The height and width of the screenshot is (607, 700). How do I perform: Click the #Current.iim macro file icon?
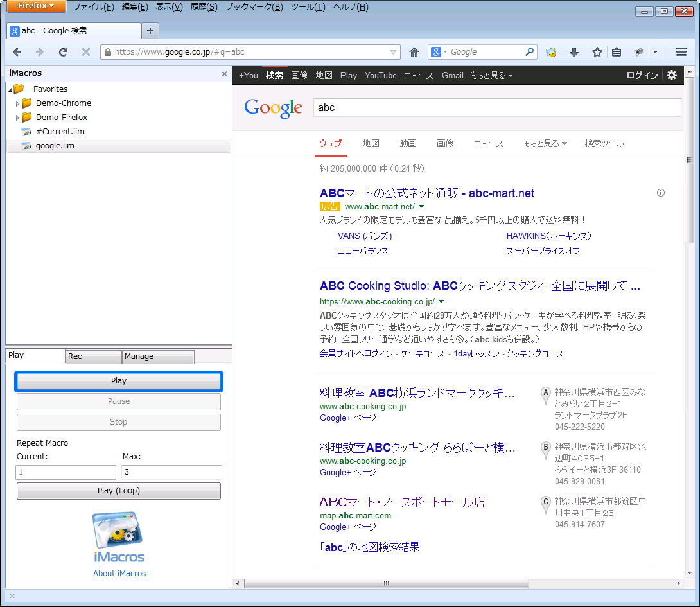27,131
